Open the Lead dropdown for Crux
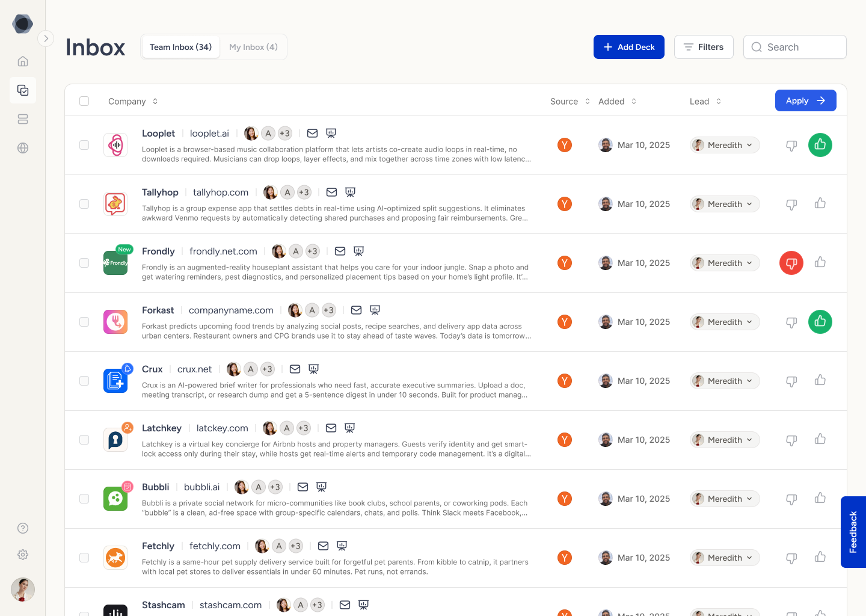The image size is (866, 616). (x=725, y=381)
